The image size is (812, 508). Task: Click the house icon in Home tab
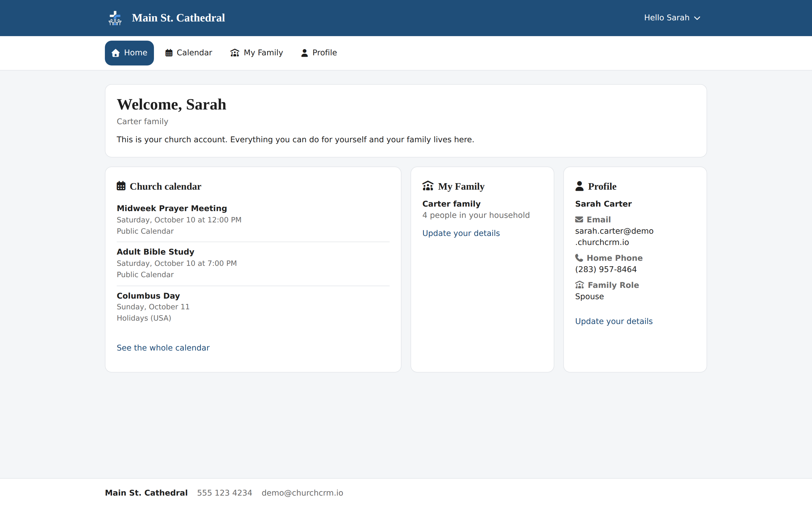pos(116,53)
